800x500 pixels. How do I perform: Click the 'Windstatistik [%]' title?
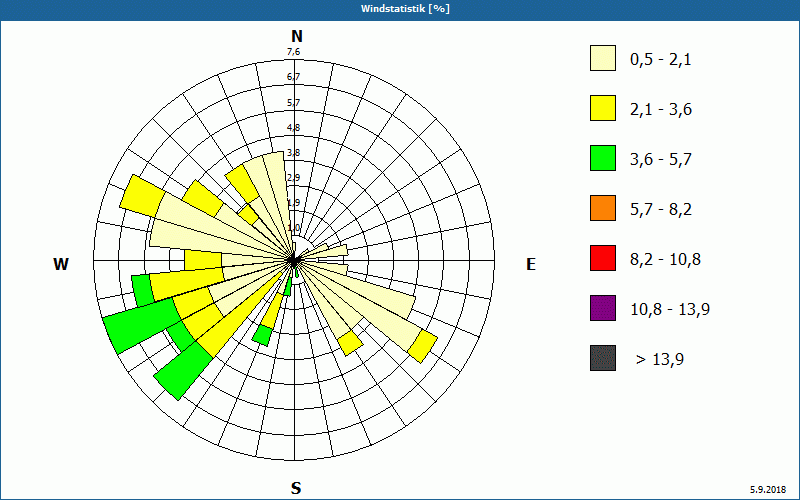pos(405,9)
